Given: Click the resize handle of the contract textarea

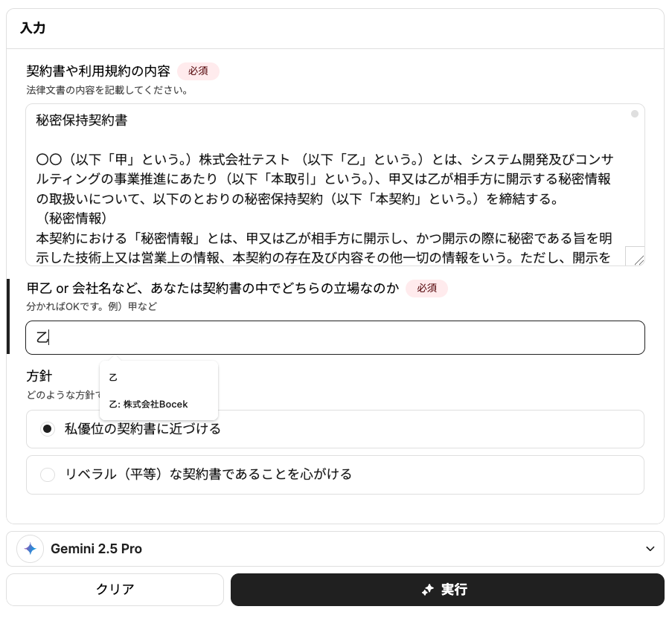Looking at the screenshot, I should pos(635,257).
